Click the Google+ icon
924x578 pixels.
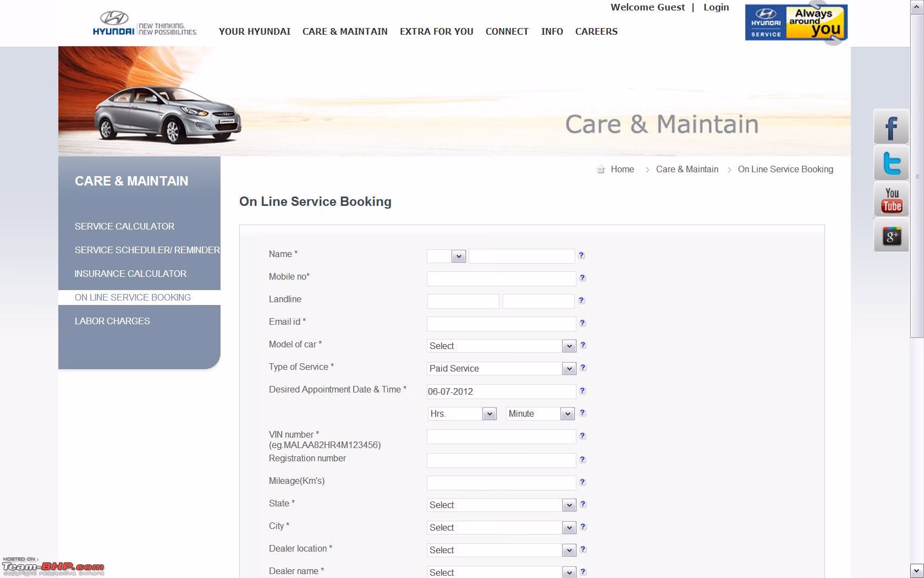(891, 236)
